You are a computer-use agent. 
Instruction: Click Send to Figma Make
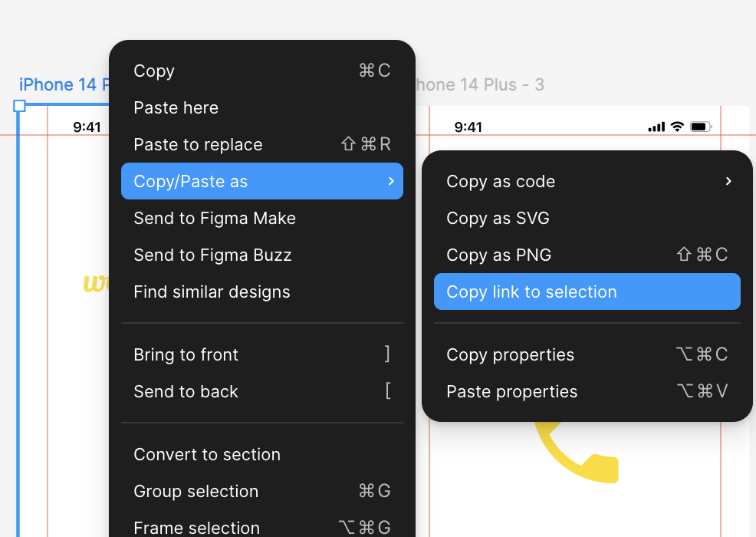(261, 219)
